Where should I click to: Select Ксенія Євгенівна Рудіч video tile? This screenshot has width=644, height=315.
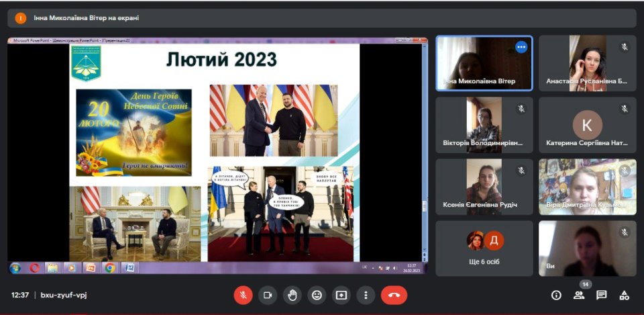tap(484, 187)
